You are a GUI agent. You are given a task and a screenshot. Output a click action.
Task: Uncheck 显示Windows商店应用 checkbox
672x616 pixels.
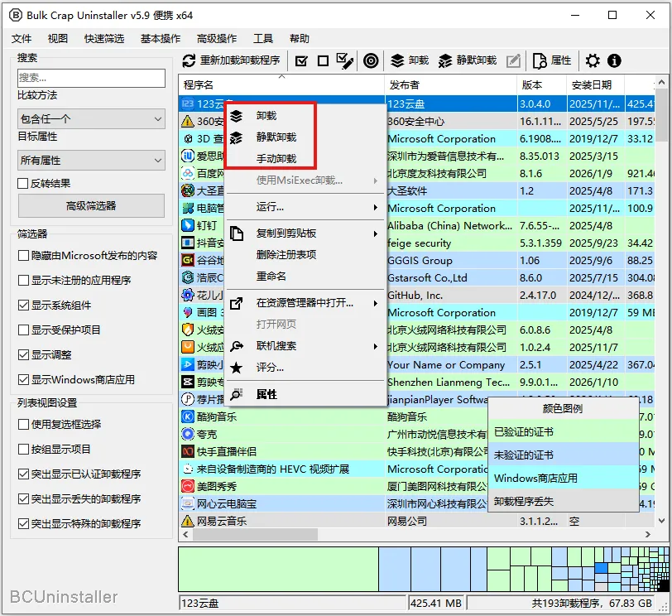23,380
